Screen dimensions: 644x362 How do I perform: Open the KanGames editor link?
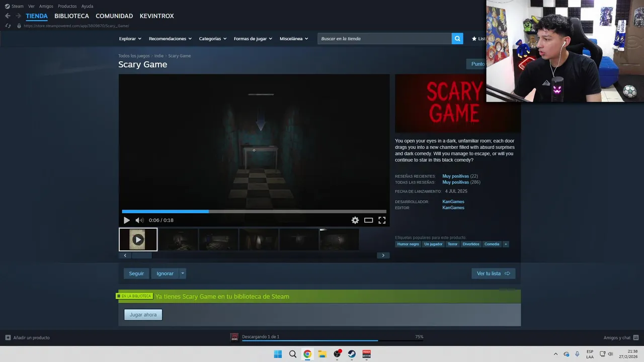coord(453,208)
